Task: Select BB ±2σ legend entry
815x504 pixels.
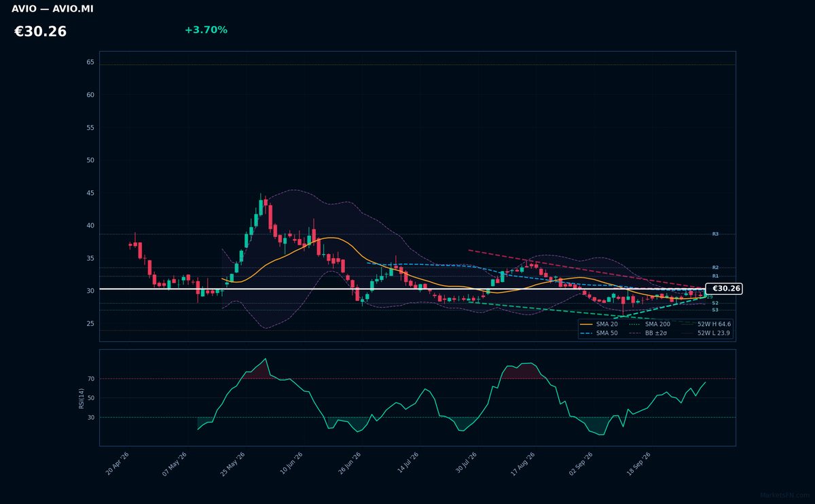Action: 648,333
